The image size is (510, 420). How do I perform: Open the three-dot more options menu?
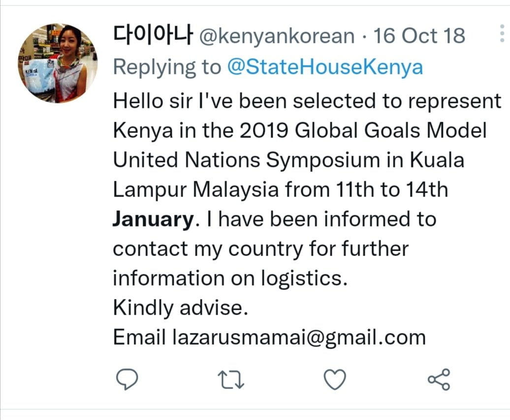(x=502, y=36)
